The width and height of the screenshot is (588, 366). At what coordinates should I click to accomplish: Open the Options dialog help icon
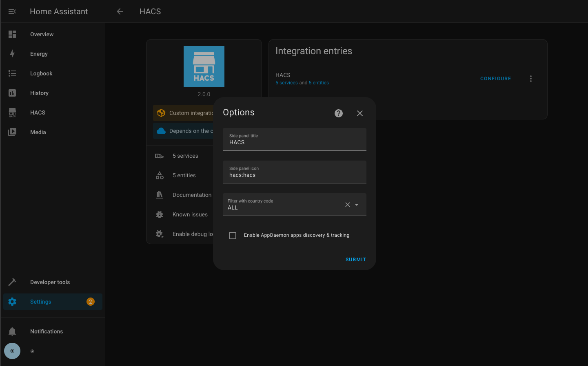pos(338,113)
